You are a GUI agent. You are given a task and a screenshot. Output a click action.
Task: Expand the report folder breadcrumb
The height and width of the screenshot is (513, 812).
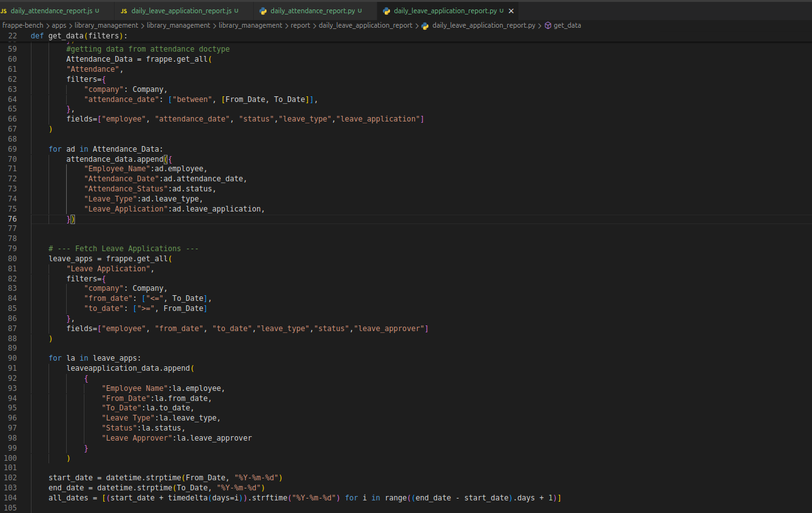(300, 26)
